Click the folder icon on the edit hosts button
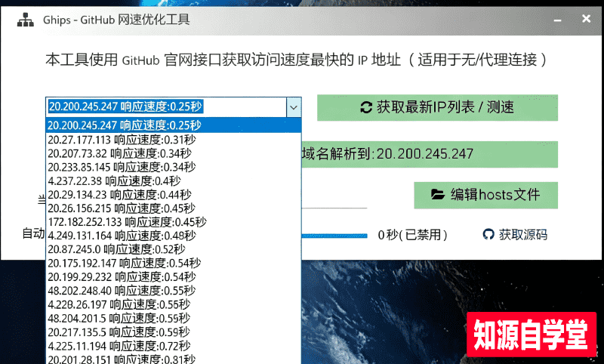Screen dimensions: 604x364 (438, 195)
